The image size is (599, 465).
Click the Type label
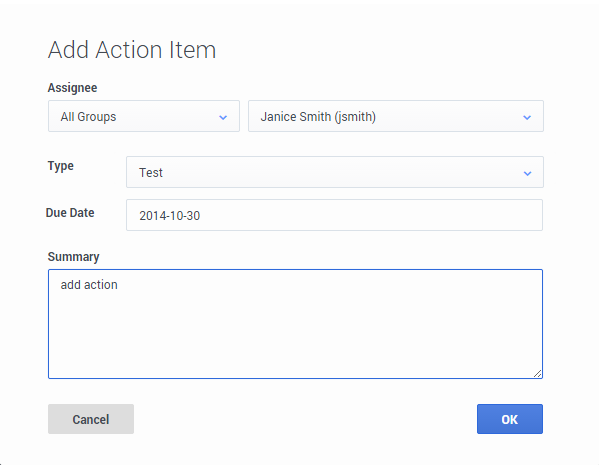point(61,166)
